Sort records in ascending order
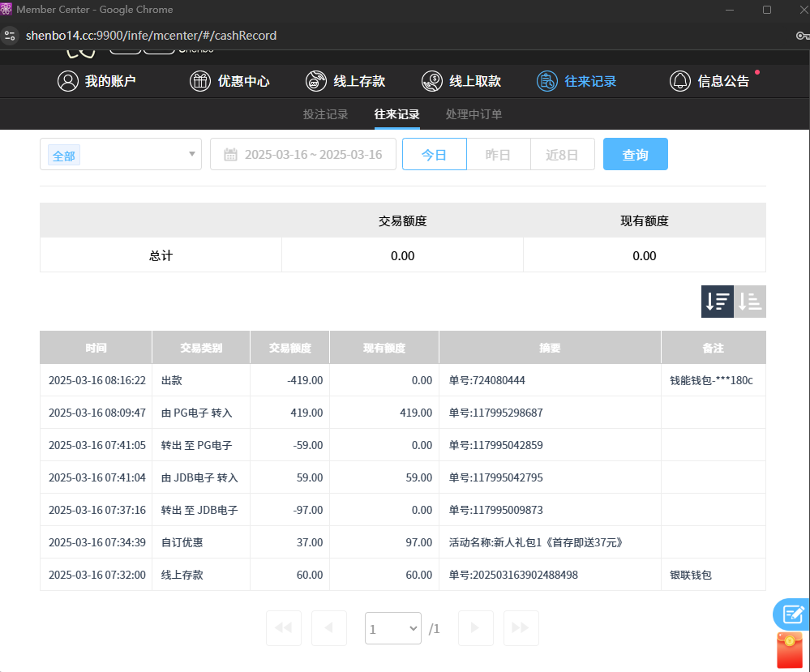 click(x=750, y=302)
